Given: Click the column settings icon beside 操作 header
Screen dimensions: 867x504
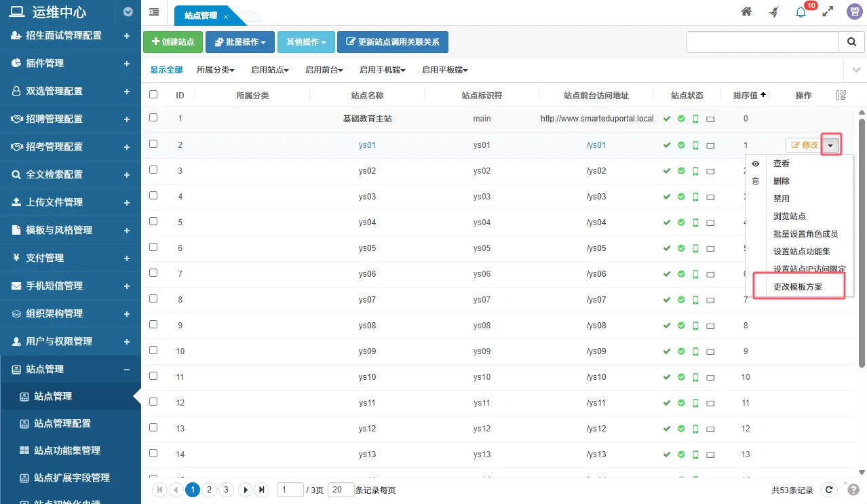Looking at the screenshot, I should [x=841, y=95].
